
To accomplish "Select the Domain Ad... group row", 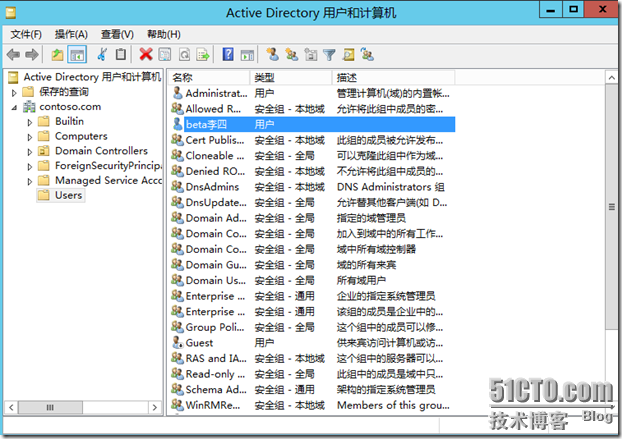I will (x=313, y=218).
